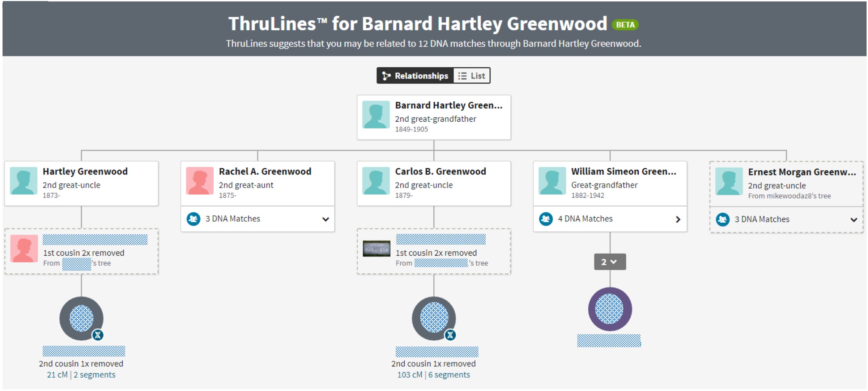Click "Great-grandfather" relationship label
This screenshot has width=868, height=391.
(605, 185)
